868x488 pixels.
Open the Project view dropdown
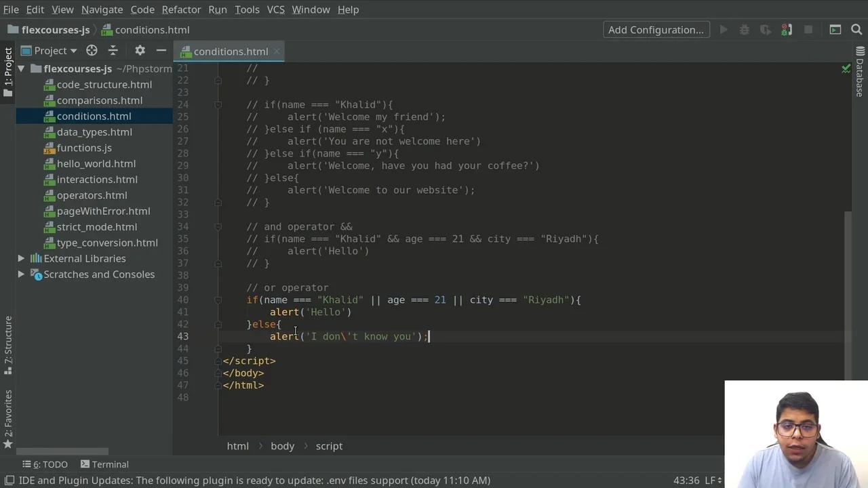point(73,51)
